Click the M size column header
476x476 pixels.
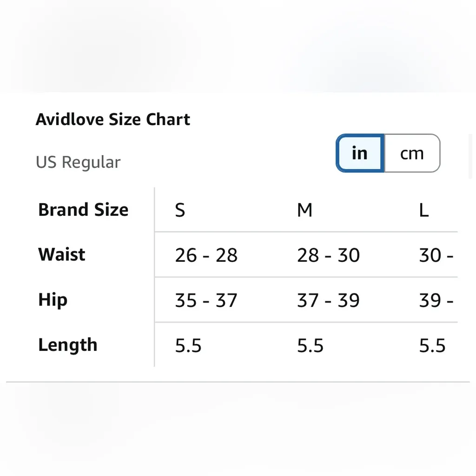point(304,211)
